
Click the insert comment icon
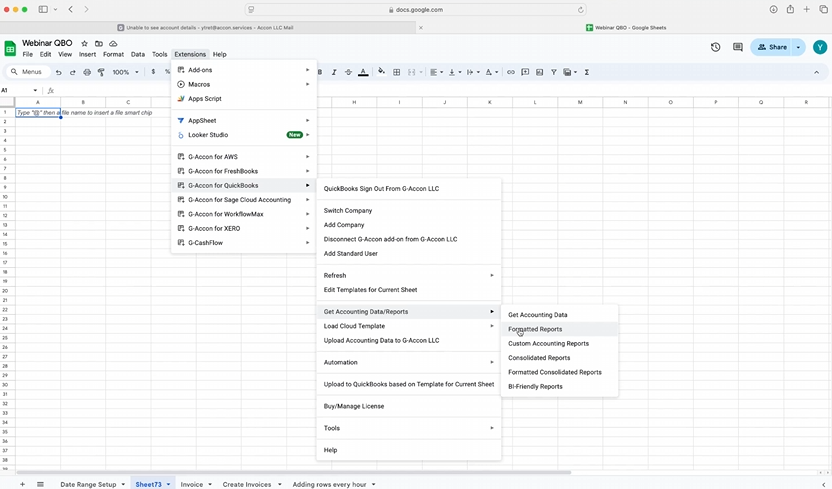tap(525, 72)
